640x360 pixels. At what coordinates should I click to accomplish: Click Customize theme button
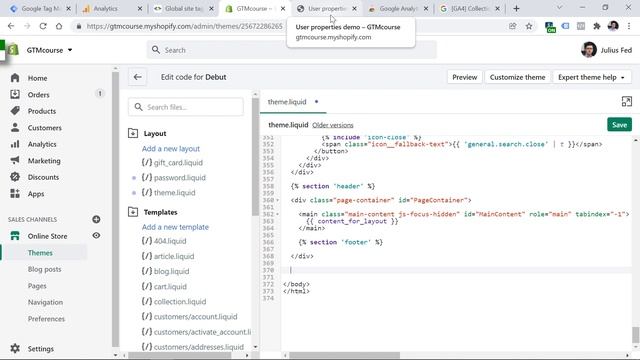(517, 77)
